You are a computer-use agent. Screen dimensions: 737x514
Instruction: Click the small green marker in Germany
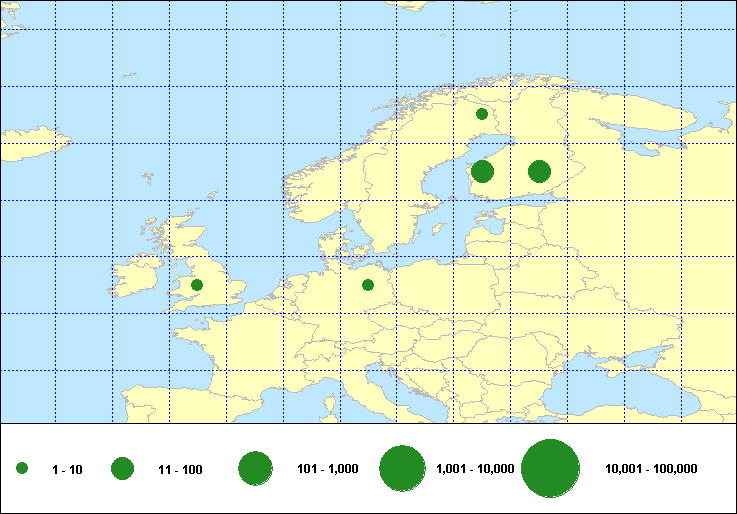[367, 285]
